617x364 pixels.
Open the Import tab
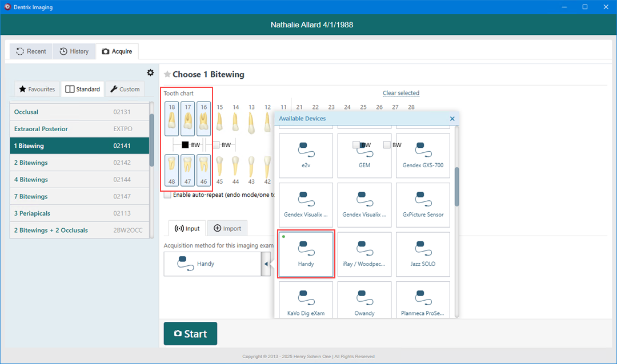click(x=227, y=228)
